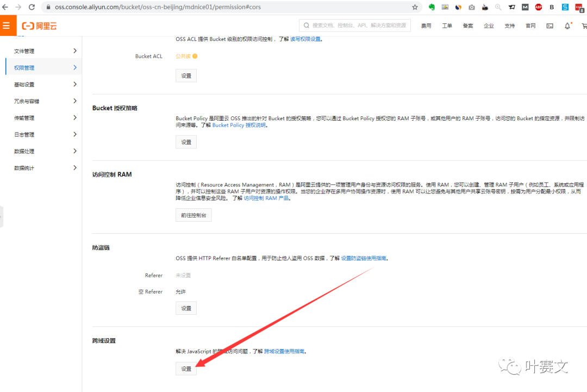
Task: Open the 跨域设置使用指南 link
Action: [x=284, y=352]
